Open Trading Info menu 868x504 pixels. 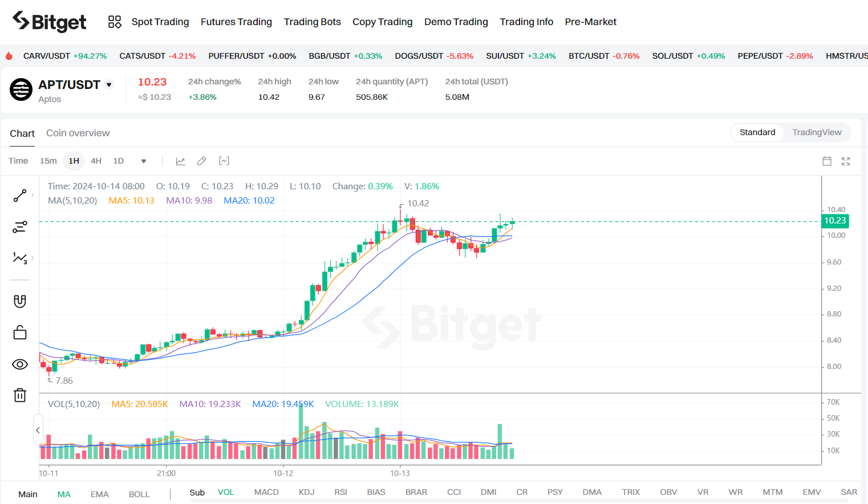click(526, 22)
